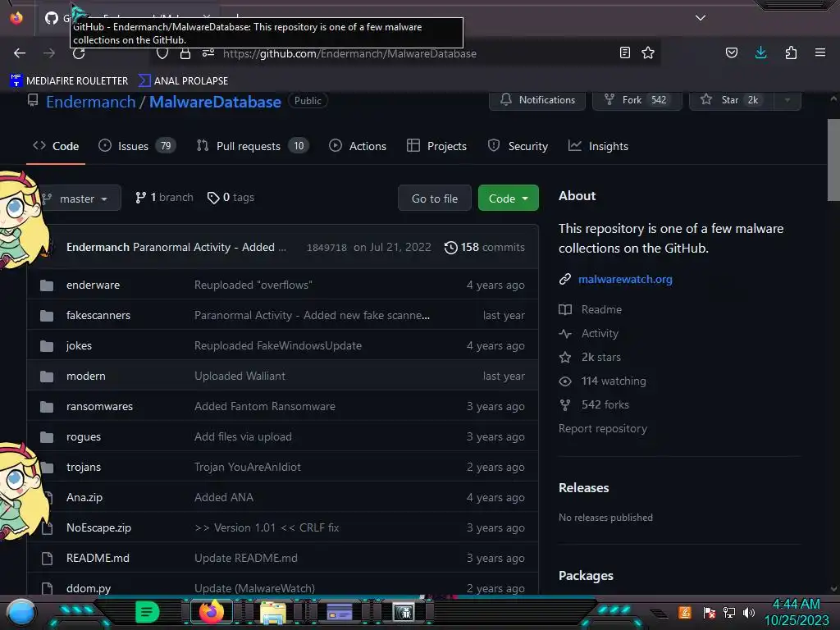The image size is (840, 630).
Task: View the 1 branch link
Action: pyautogui.click(x=164, y=198)
